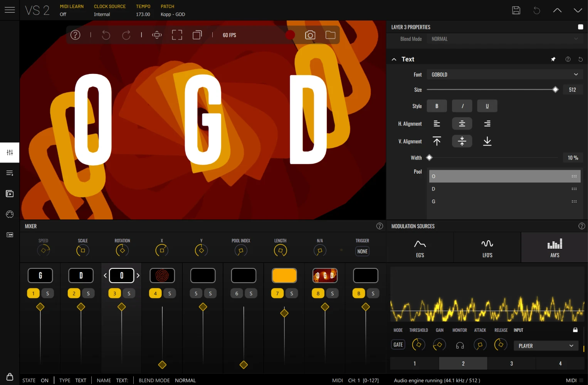The width and height of the screenshot is (588, 385).
Task: Toggle bold style for the text layer
Action: pos(437,106)
